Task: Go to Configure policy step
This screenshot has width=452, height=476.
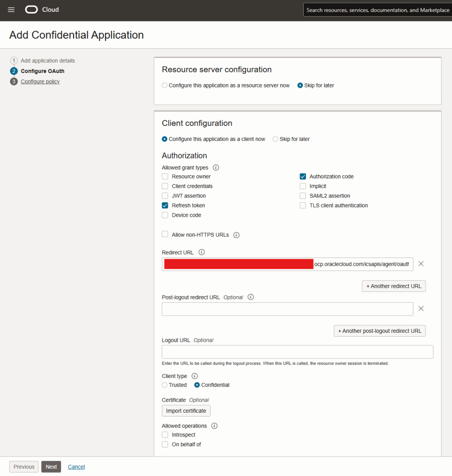Action: coord(40,82)
